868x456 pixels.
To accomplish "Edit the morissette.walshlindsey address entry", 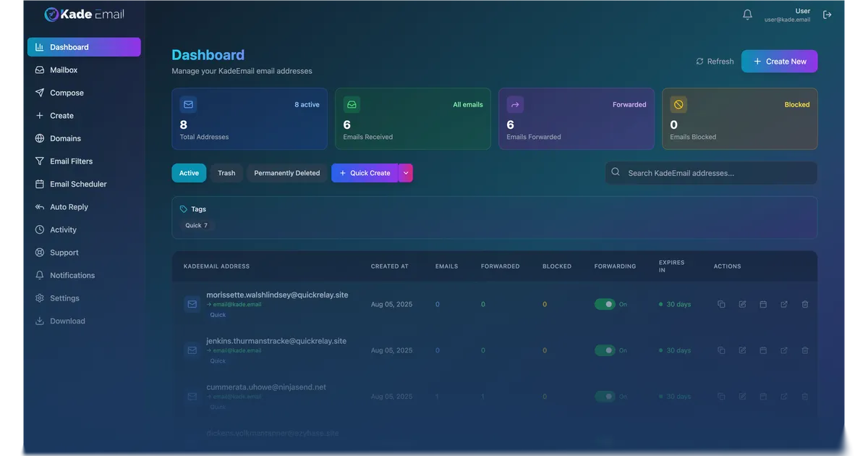I will (x=742, y=304).
